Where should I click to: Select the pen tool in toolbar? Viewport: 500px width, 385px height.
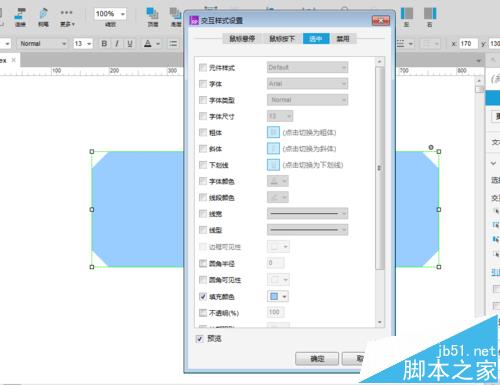click(x=43, y=17)
